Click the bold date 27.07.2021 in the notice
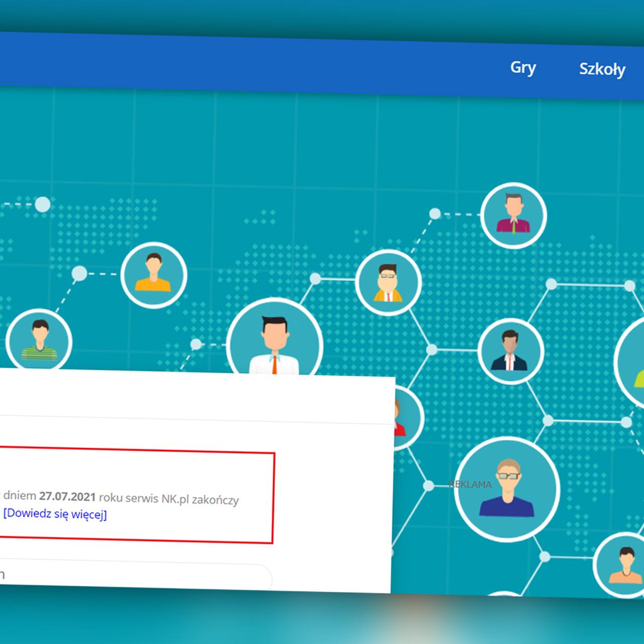The image size is (644, 644). pos(67,497)
